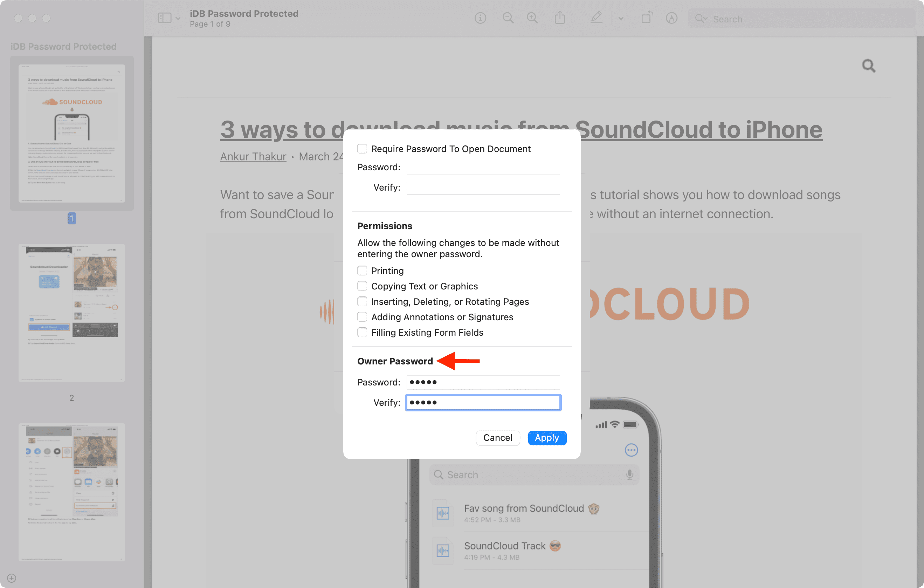Viewport: 924px width, 588px height.
Task: Enable Require Password To Open Document
Action: [362, 149]
